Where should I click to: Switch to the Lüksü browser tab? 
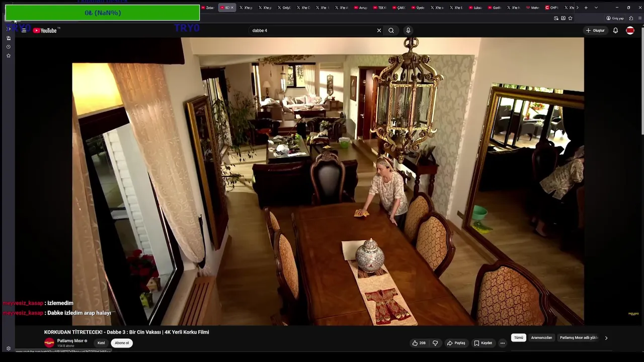pos(475,8)
